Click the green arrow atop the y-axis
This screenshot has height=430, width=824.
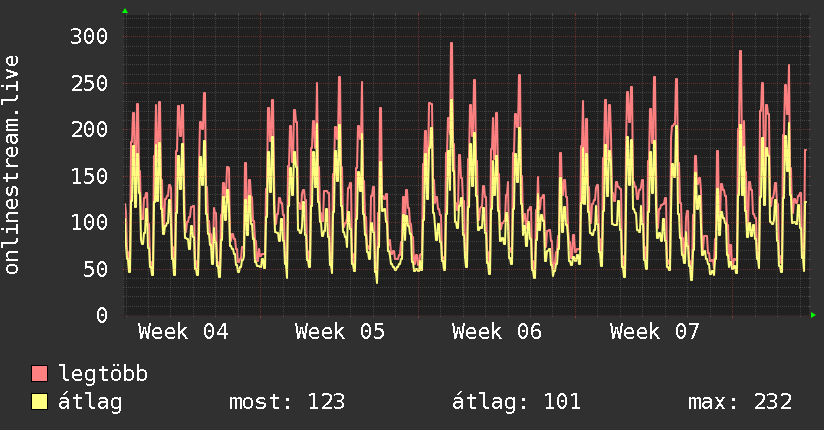pyautogui.click(x=125, y=11)
